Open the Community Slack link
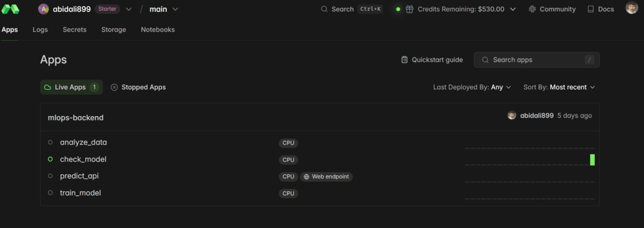 point(552,9)
